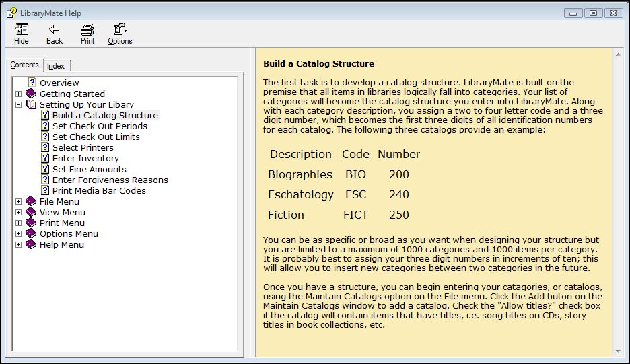Select the Setting Up Your Libary label
Viewport: 630px width, 364px height.
click(87, 105)
